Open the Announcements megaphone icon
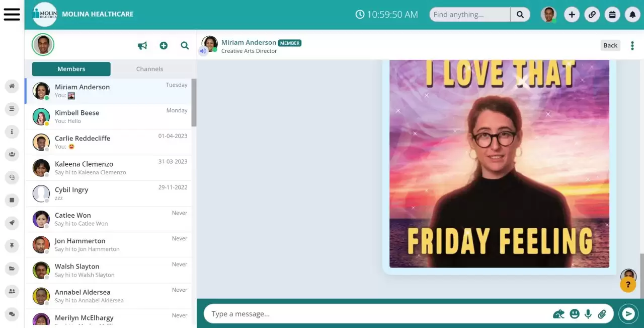Viewport: 644px width, 328px height. point(142,45)
